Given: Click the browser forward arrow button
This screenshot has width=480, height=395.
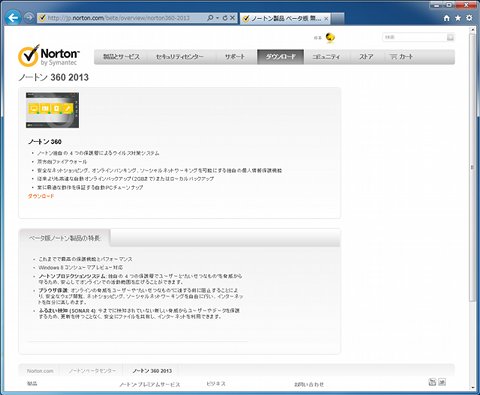Looking at the screenshot, I should click(x=29, y=17).
